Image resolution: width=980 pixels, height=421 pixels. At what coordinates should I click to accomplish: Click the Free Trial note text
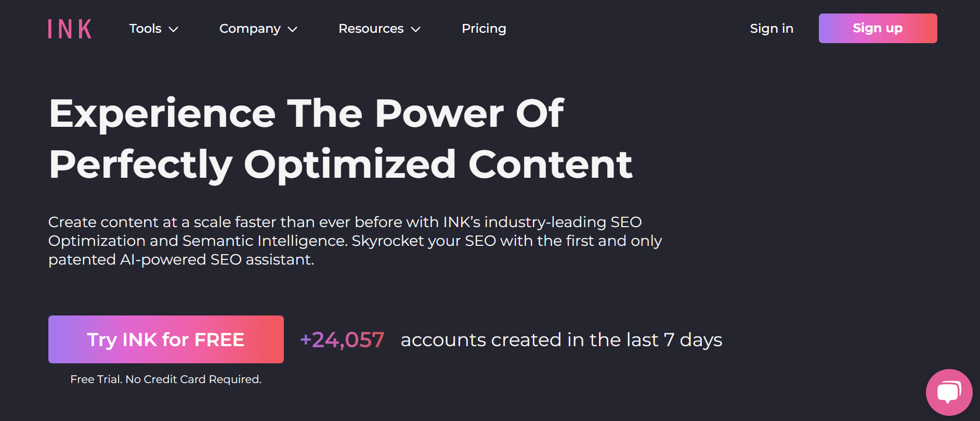166,379
